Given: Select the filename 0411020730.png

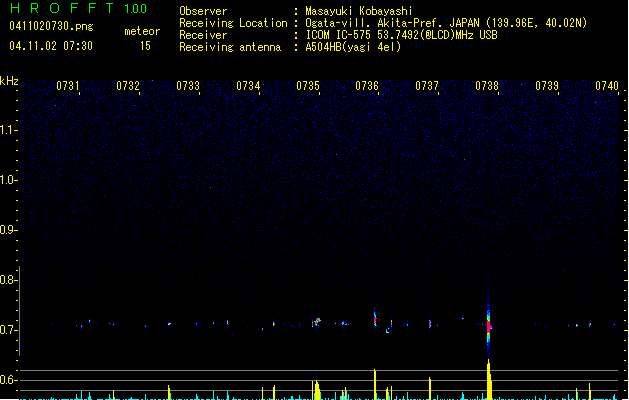Looking at the screenshot, I should [51, 26].
